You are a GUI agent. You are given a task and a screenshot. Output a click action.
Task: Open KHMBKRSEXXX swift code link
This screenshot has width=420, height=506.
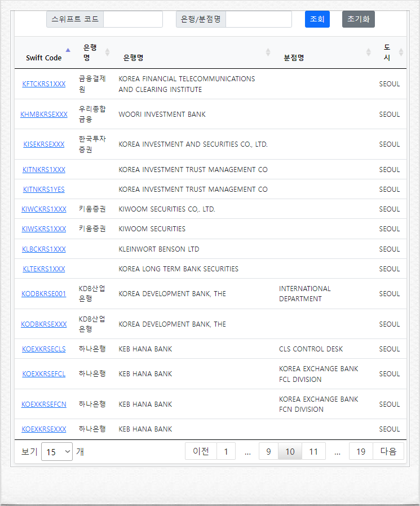point(44,115)
